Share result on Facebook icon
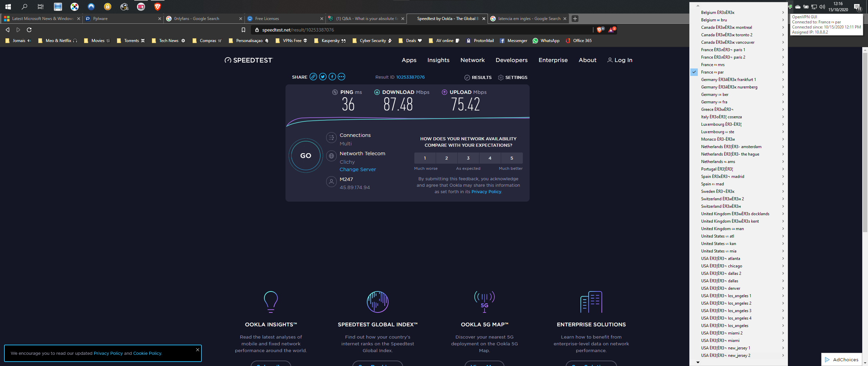Viewport: 868px width, 366px height. (332, 77)
